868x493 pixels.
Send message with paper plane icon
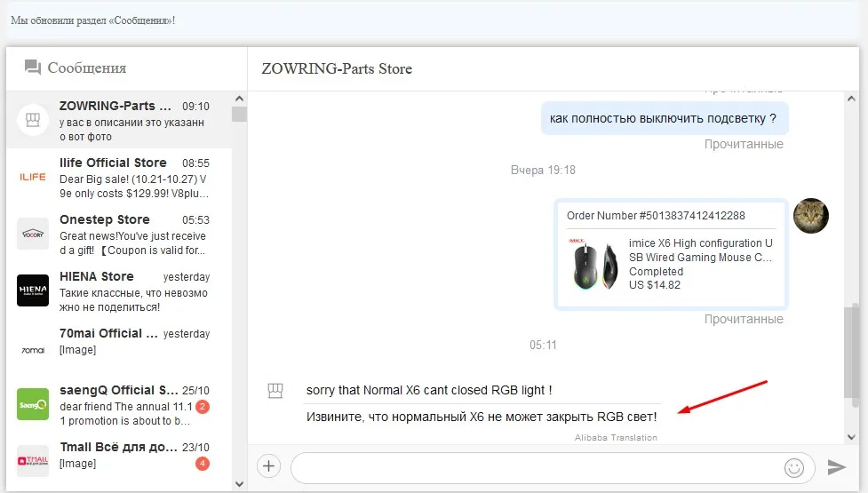pos(836,467)
